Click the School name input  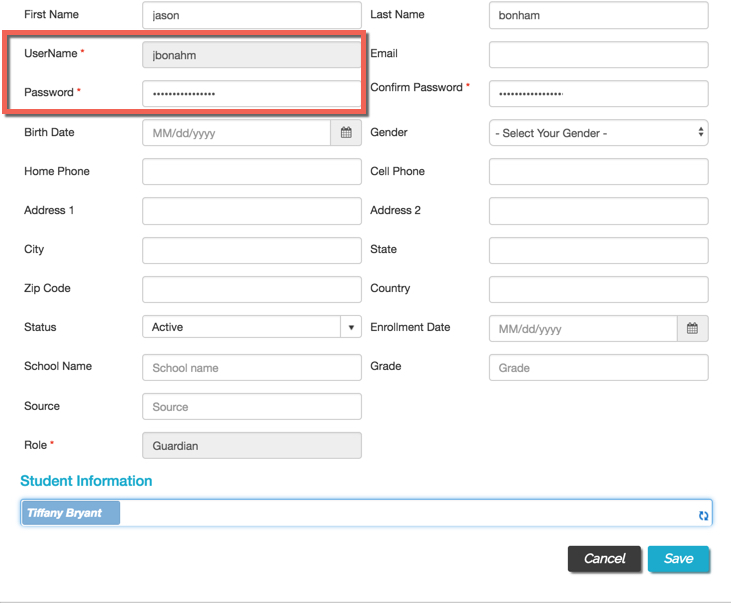(252, 367)
